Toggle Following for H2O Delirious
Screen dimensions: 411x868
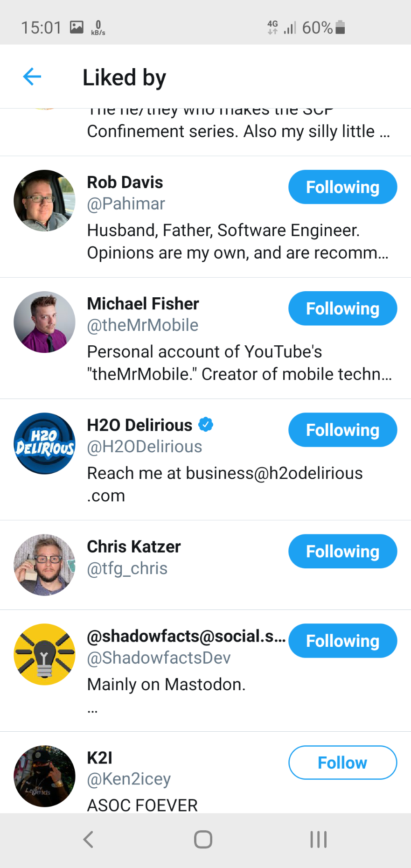342,430
